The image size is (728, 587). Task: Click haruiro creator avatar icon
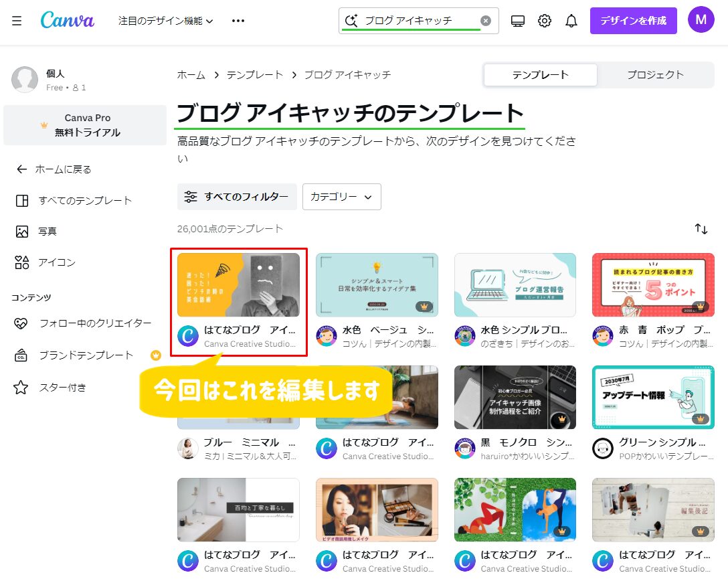[465, 448]
